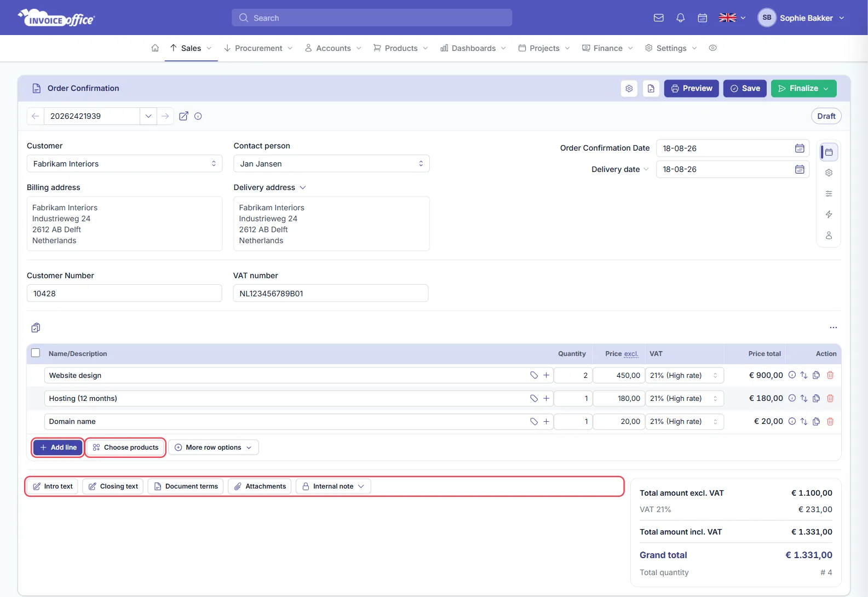Open order in new window icon
The height and width of the screenshot is (597, 868).
(x=184, y=116)
